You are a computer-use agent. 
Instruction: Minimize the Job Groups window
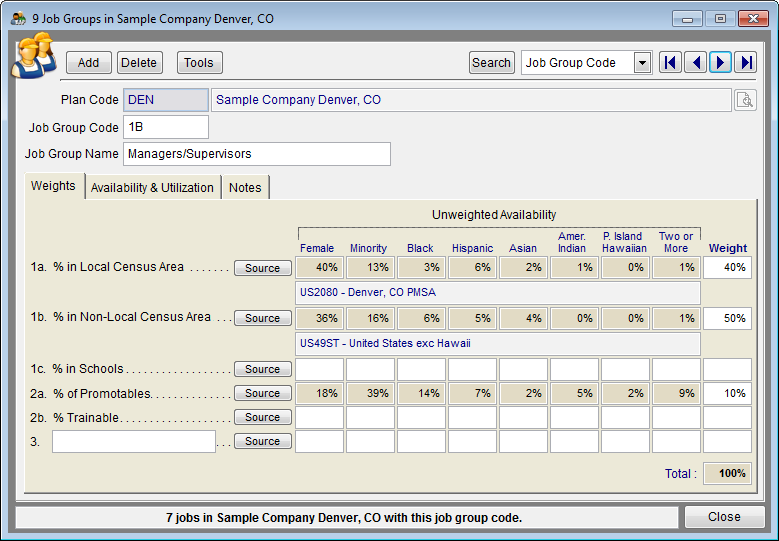coord(687,19)
